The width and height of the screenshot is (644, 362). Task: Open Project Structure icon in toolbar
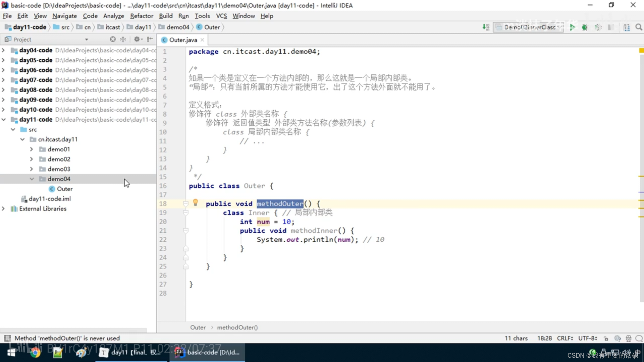626,27
